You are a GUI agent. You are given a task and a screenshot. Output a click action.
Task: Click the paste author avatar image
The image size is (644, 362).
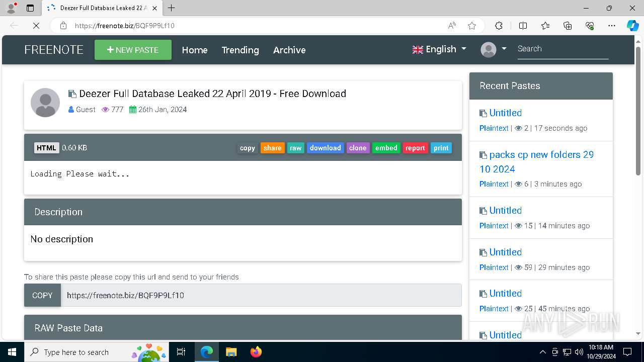(x=45, y=103)
